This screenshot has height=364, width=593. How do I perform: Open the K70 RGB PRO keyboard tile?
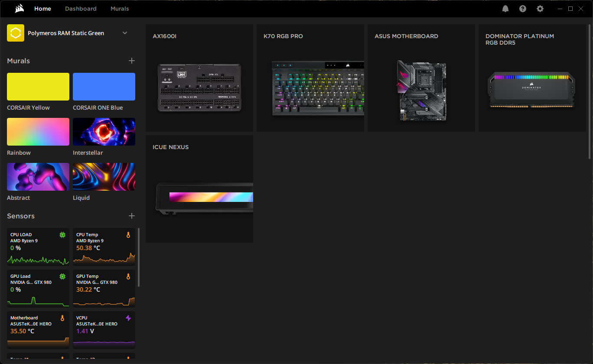pos(310,78)
